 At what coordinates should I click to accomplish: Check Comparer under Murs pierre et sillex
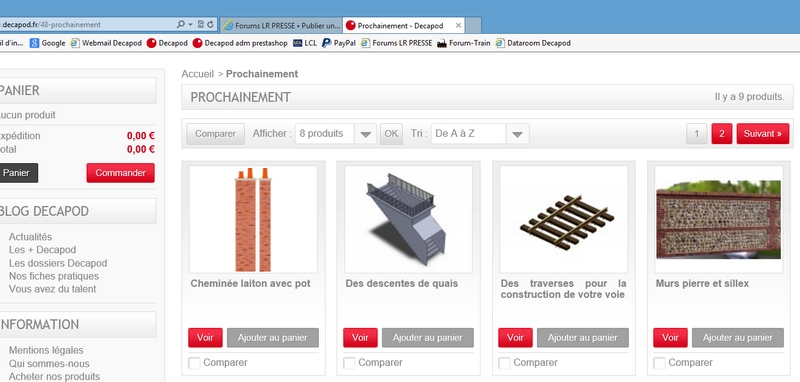point(660,363)
